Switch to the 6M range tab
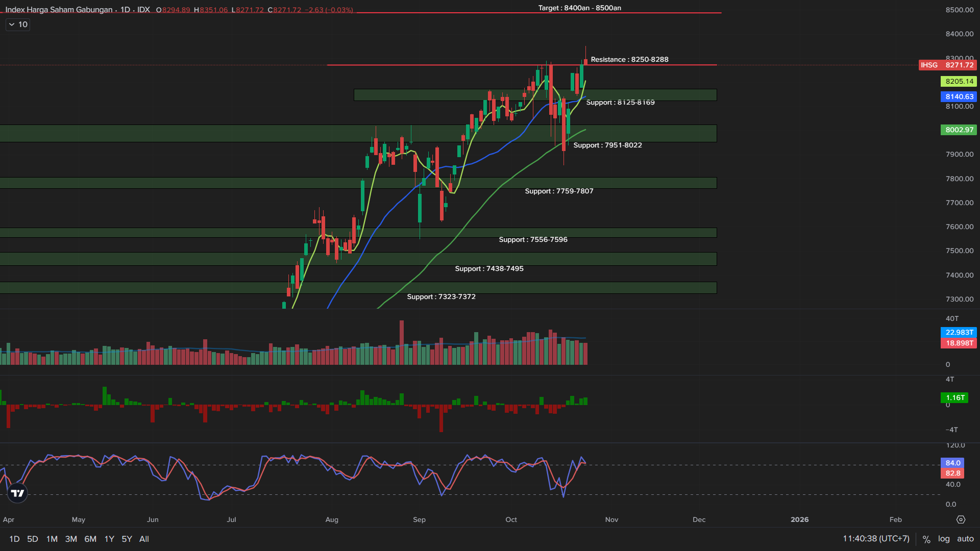This screenshot has height=551, width=980. (x=90, y=539)
